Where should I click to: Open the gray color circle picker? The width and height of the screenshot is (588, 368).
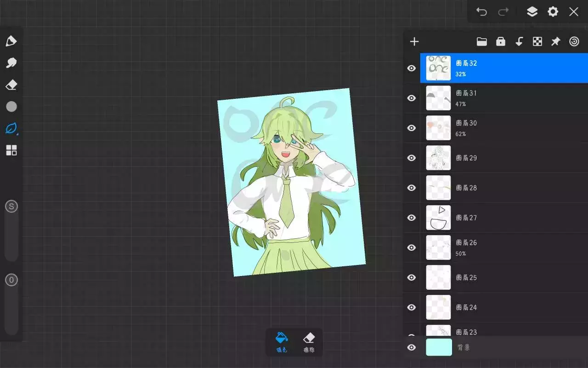click(x=11, y=107)
